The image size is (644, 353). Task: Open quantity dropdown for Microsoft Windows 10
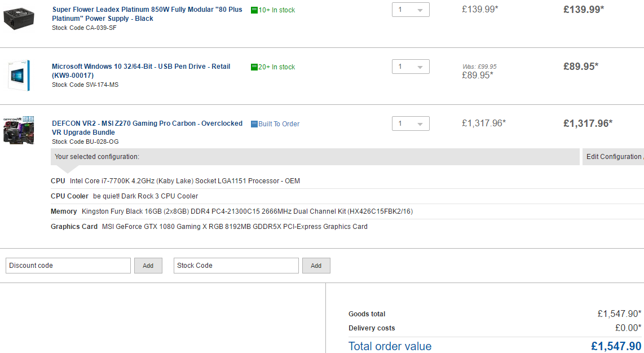[411, 67]
